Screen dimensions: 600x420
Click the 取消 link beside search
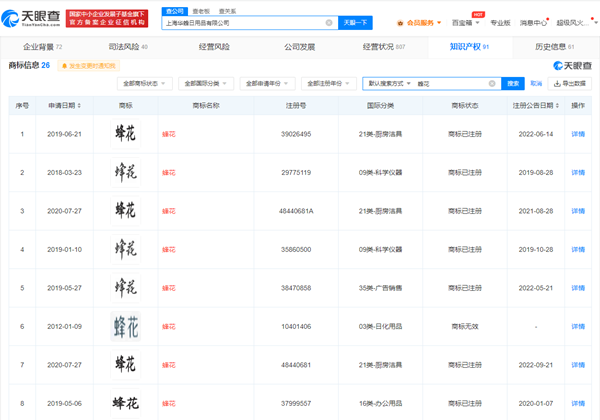(536, 83)
